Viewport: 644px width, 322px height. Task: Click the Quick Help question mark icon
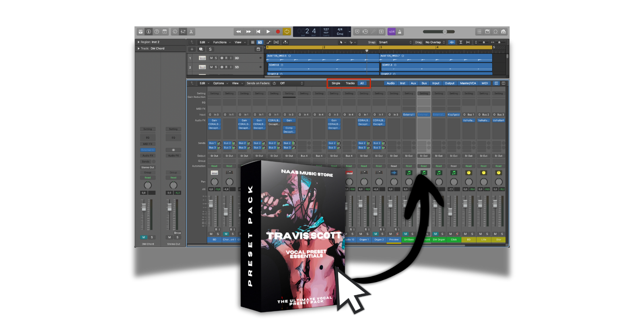pos(157,31)
